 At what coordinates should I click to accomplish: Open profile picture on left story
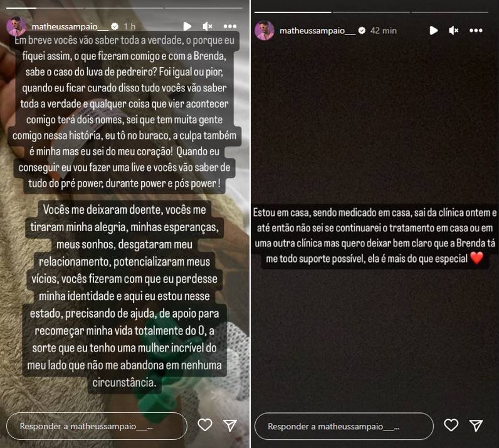tap(16, 26)
